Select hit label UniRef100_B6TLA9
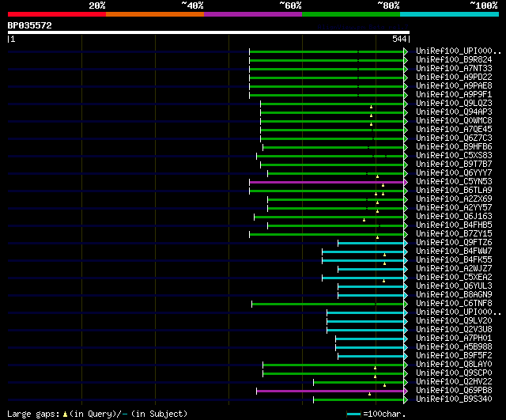Viewport: 506px width, 420px height. (x=454, y=191)
